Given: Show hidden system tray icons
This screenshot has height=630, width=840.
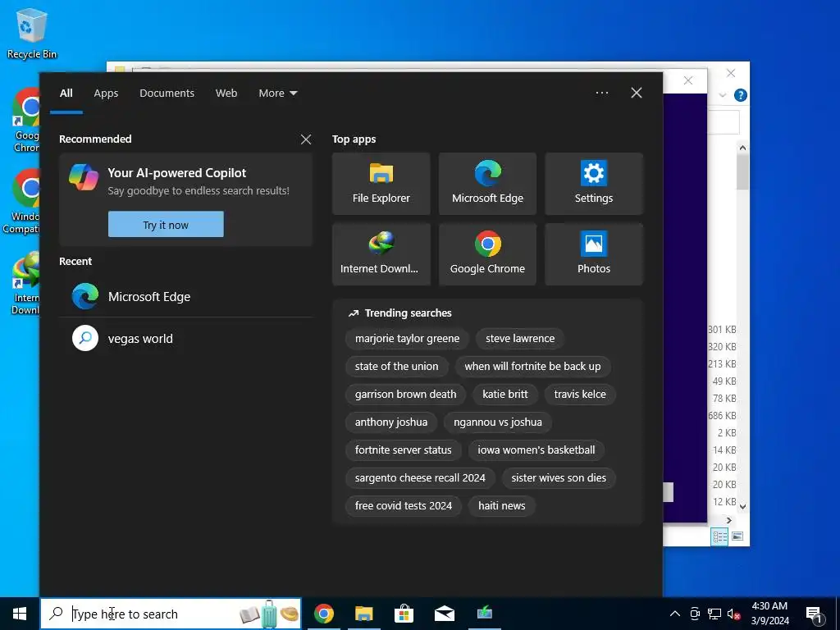Looking at the screenshot, I should [x=675, y=614].
